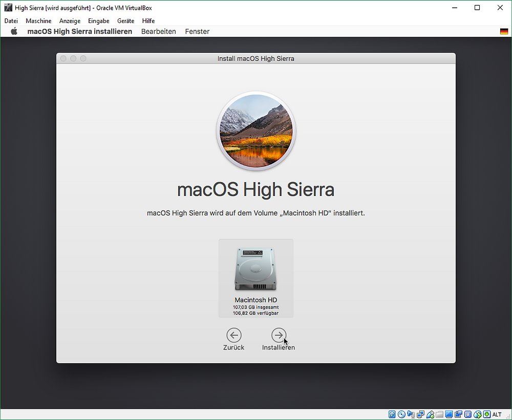
Task: Open the macOS High Sierra installieren menu
Action: click(x=80, y=31)
